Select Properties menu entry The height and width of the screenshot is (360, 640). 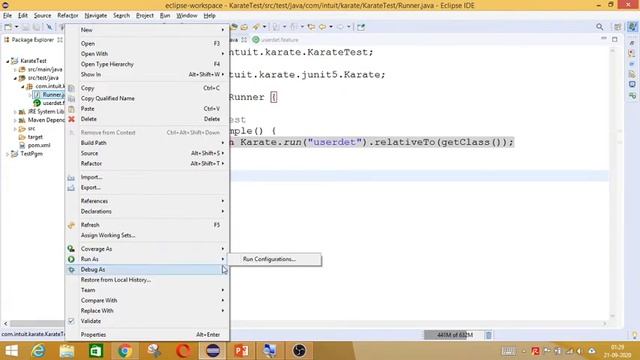pyautogui.click(x=147, y=335)
